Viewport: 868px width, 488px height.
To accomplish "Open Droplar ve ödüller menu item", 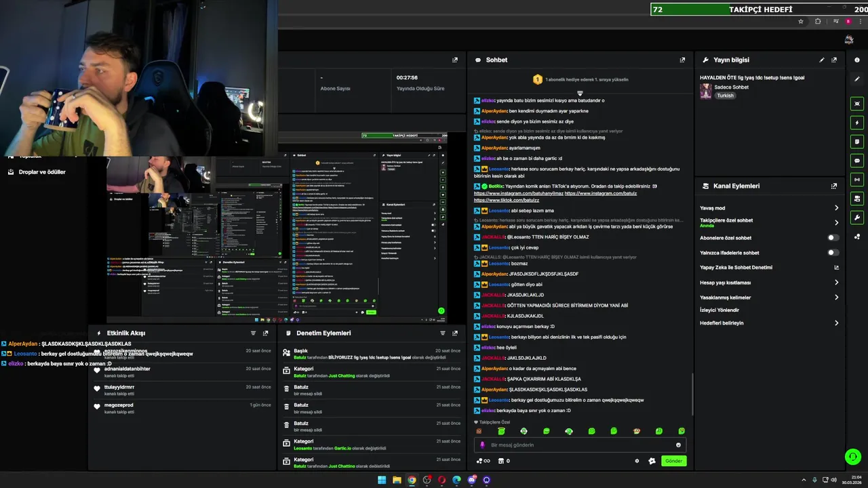I will click(x=42, y=172).
